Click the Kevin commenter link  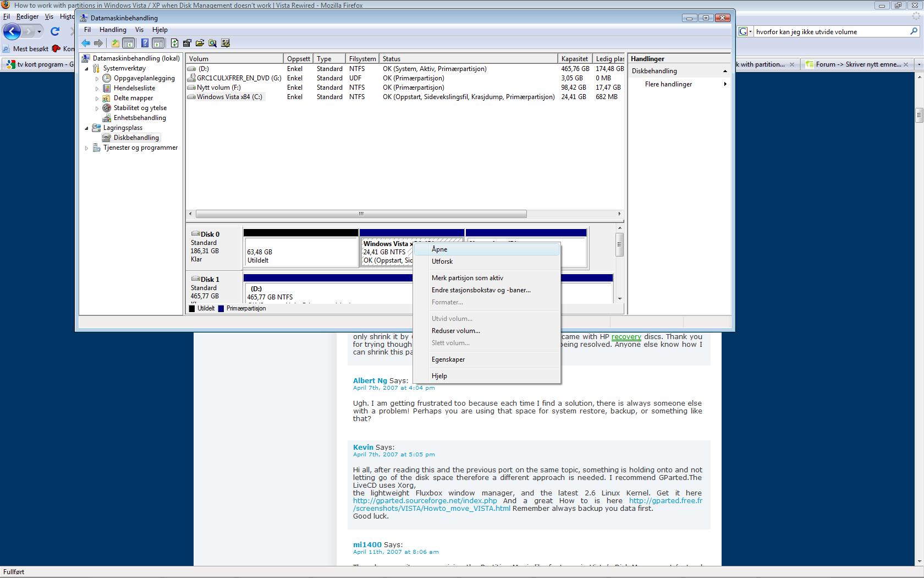click(x=363, y=447)
